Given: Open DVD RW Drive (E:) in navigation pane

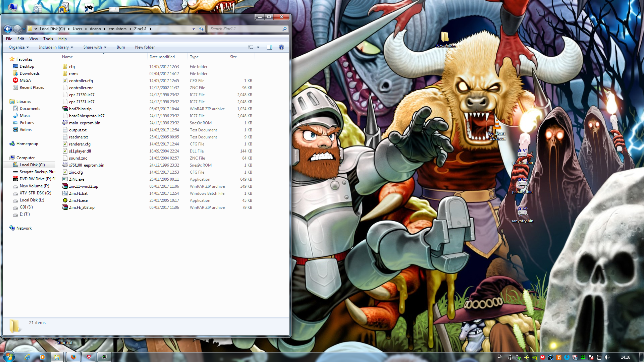Looking at the screenshot, I should pyautogui.click(x=37, y=179).
